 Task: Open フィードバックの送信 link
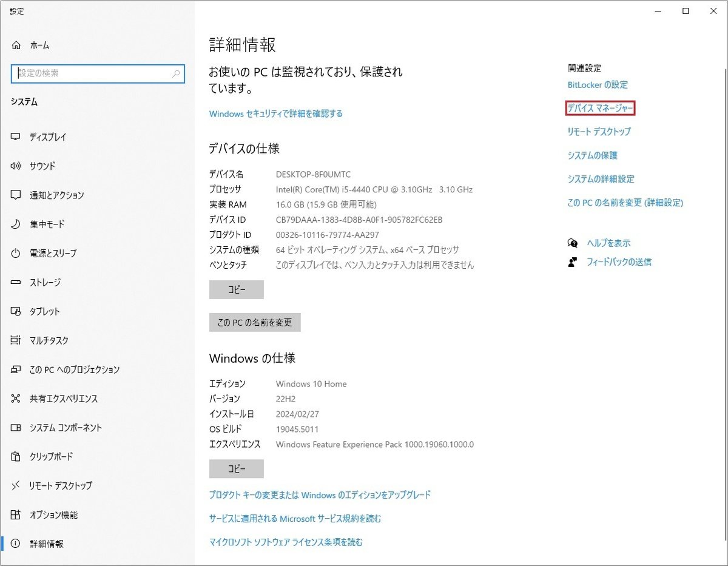619,262
